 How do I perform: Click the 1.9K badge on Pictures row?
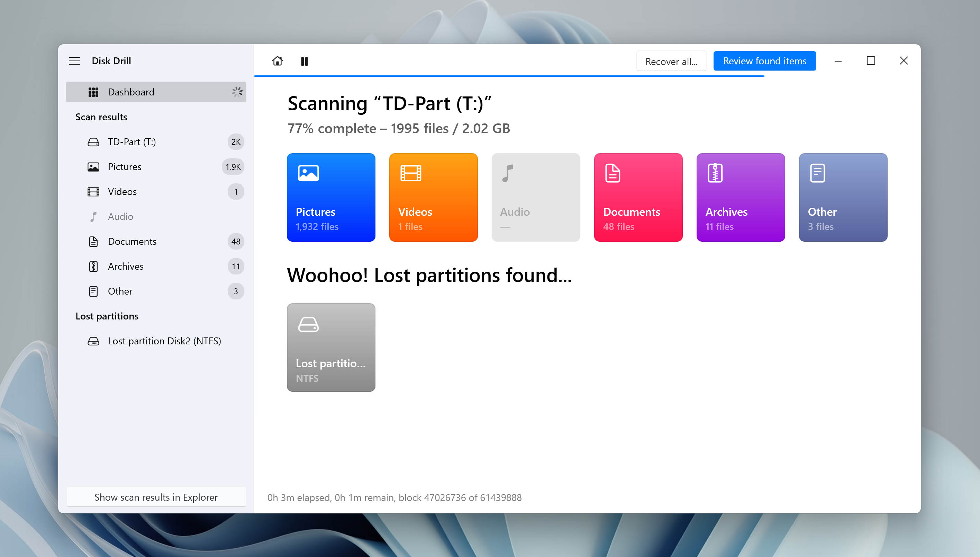click(x=233, y=167)
